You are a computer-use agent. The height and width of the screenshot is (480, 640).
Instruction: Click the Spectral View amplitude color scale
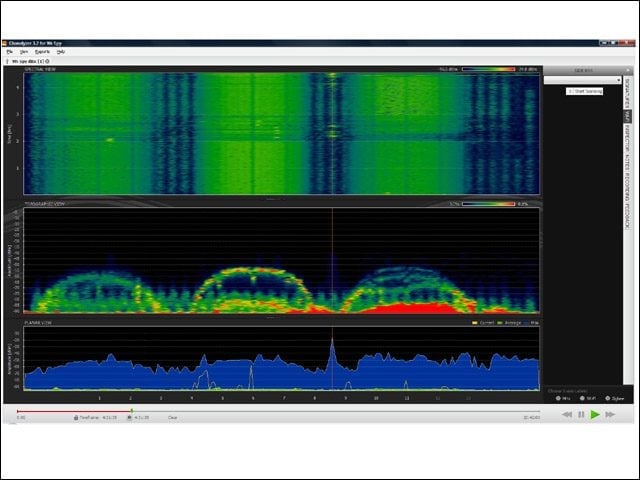(488, 69)
